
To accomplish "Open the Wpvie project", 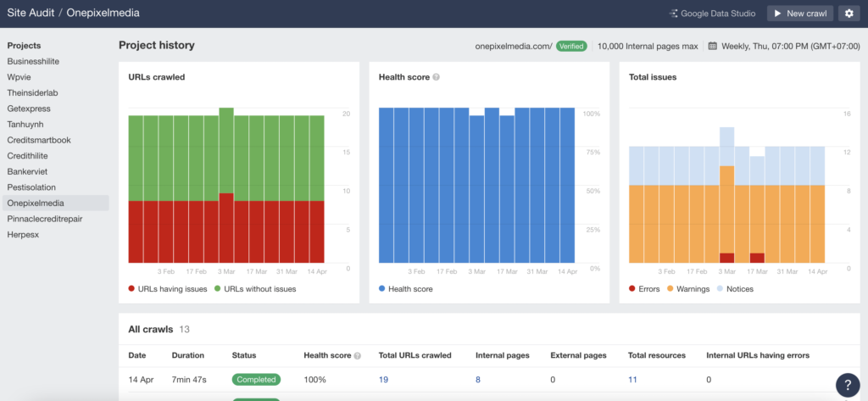I will point(19,77).
